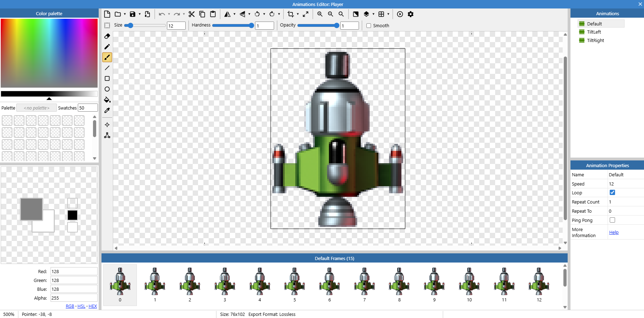Screen dimensions: 644x318
Task: Select the rectangular selection tool
Action: tap(107, 25)
